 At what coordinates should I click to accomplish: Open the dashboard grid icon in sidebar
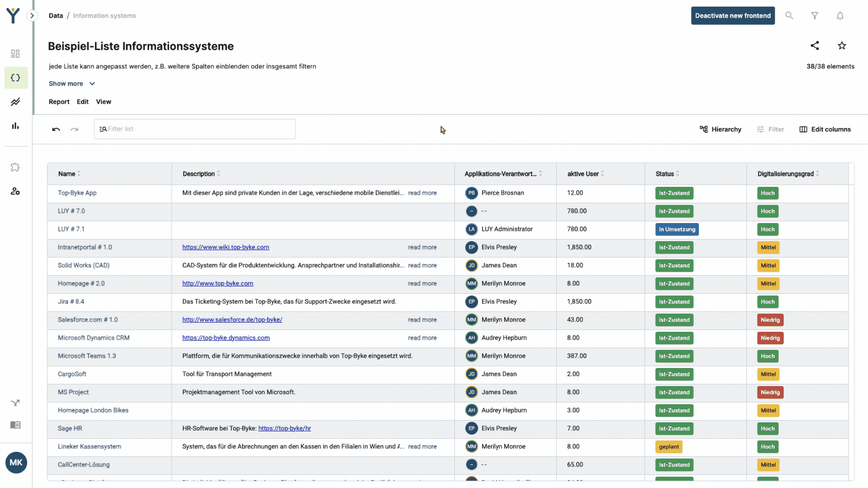[15, 54]
